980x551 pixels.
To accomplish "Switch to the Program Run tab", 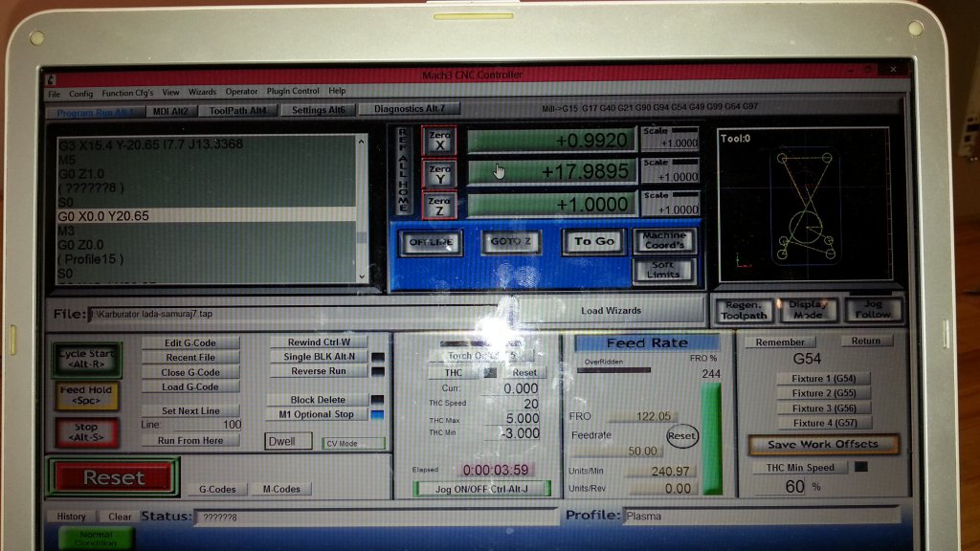I will (95, 113).
